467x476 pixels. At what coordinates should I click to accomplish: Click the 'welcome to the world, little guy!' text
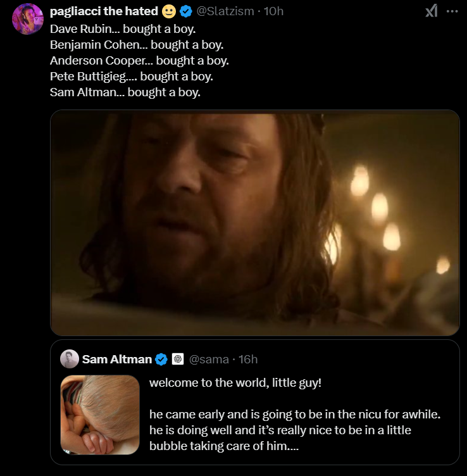click(235, 383)
